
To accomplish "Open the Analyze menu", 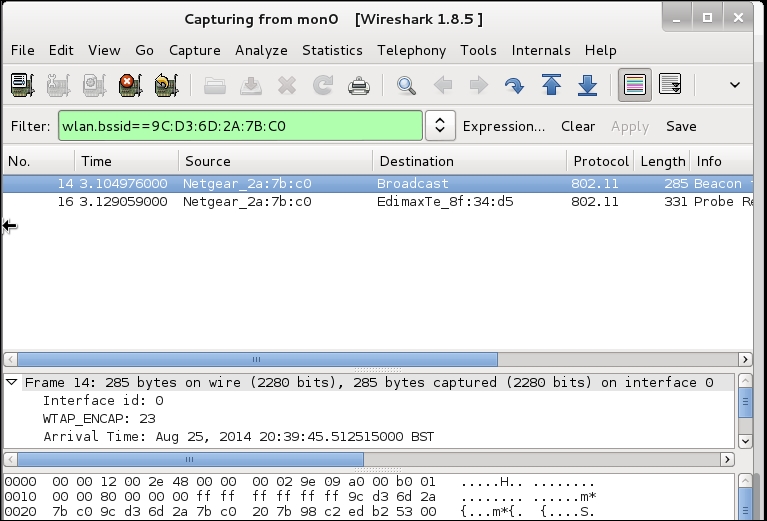I will pyautogui.click(x=261, y=50).
